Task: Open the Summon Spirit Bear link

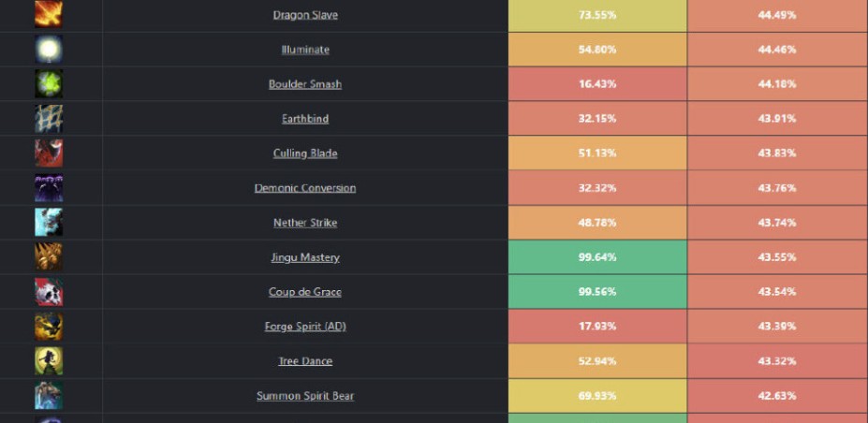Action: [x=305, y=396]
